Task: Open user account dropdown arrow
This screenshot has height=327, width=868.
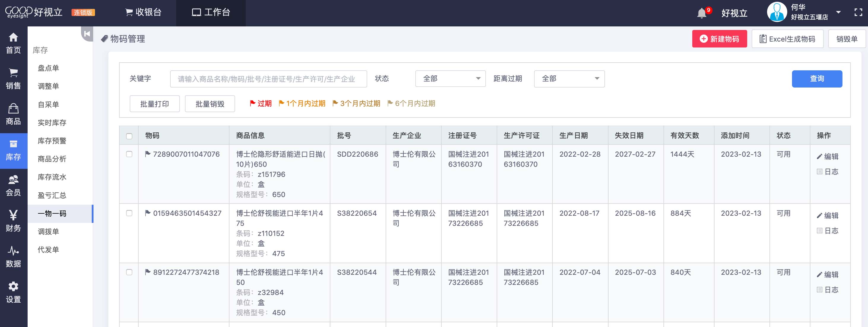Action: 838,12
